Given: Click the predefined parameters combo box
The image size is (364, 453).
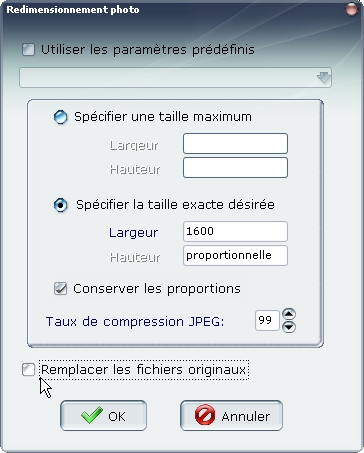Looking at the screenshot, I should tap(175, 78).
